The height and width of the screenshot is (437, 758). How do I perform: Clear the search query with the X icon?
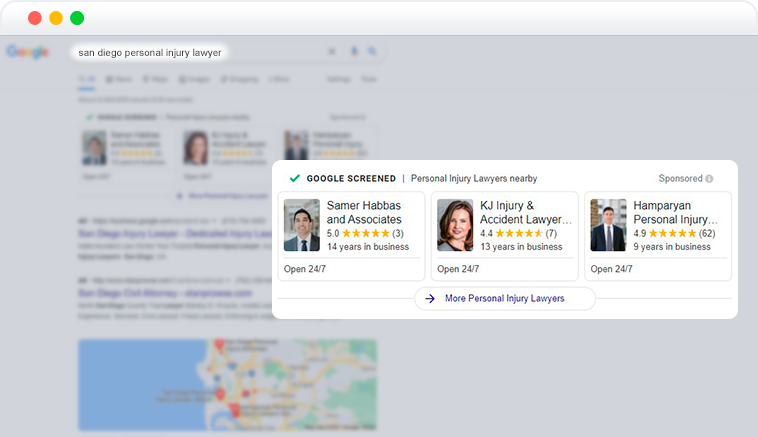[332, 52]
